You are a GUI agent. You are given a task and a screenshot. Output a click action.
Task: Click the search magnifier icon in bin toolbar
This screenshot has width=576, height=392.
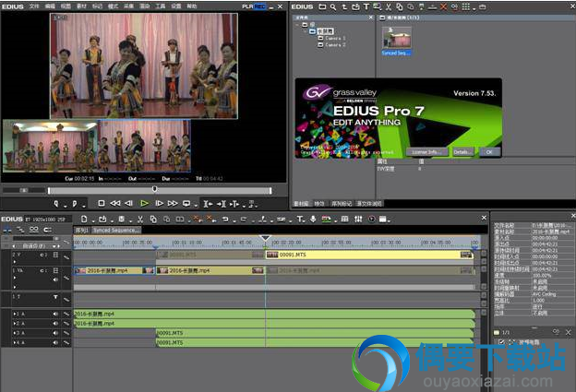click(x=333, y=6)
